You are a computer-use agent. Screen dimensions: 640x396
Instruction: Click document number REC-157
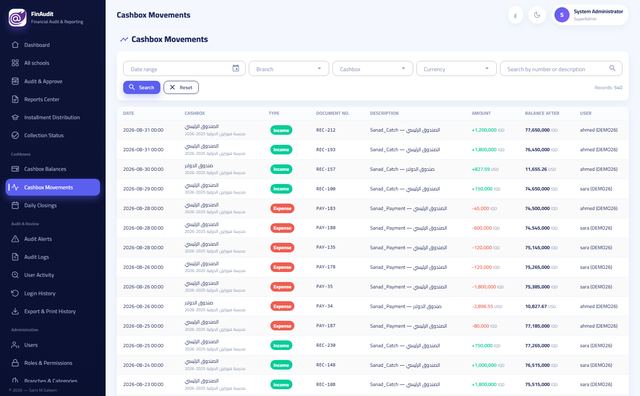[326, 169]
